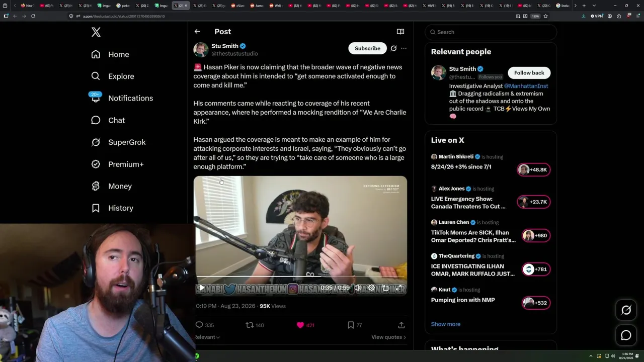This screenshot has height=362, width=644.
Task: Go back using the Post back arrow
Action: coord(197,32)
